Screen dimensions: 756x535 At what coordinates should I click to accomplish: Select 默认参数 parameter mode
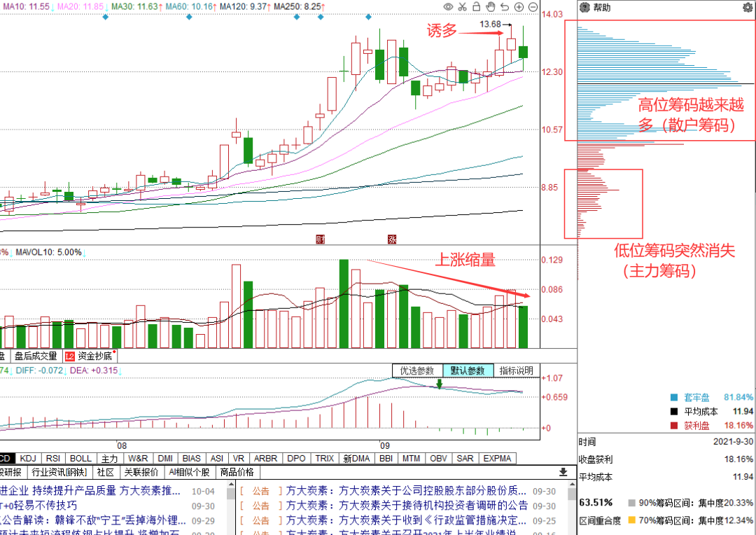(467, 370)
